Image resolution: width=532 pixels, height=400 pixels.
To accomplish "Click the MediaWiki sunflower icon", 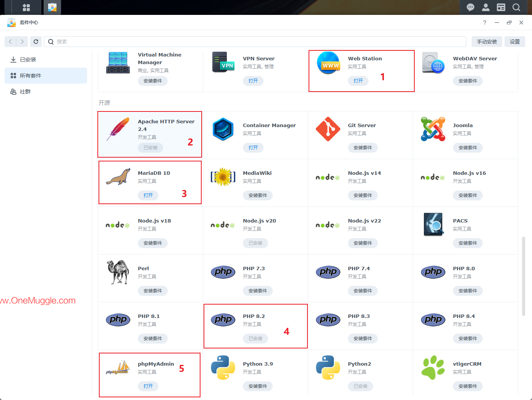I will (x=223, y=177).
